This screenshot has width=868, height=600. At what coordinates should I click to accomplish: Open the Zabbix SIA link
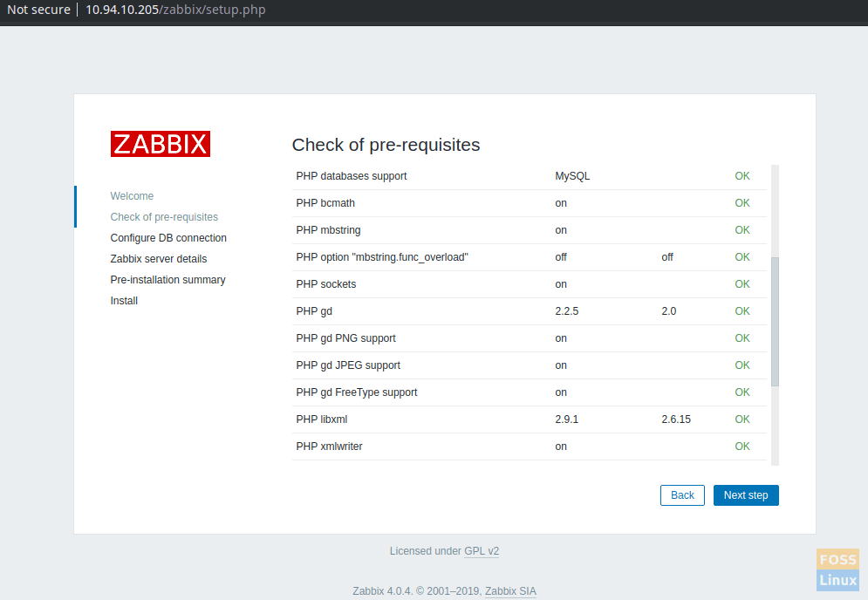[510, 591]
